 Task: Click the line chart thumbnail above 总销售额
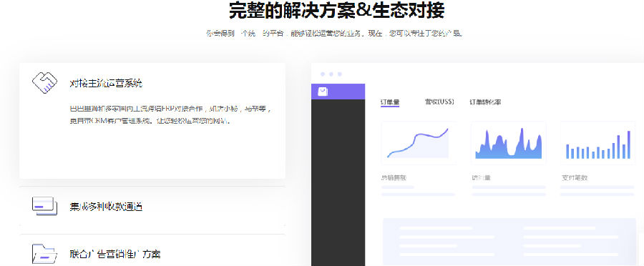419,143
